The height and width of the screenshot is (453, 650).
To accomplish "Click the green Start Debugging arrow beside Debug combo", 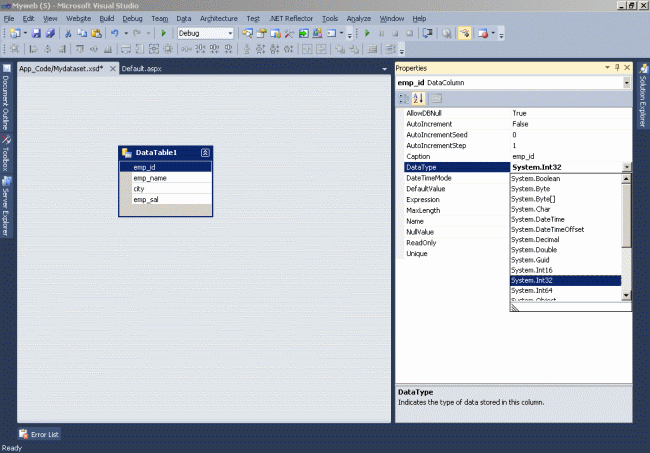I will pyautogui.click(x=163, y=33).
